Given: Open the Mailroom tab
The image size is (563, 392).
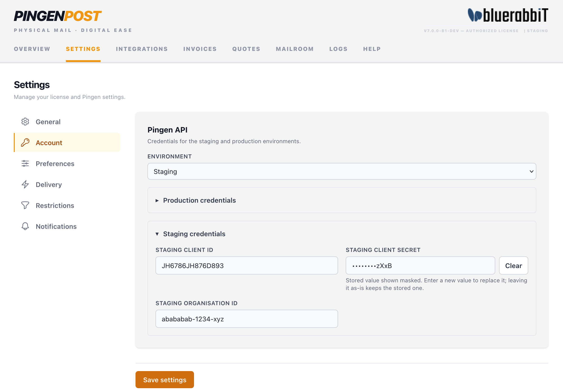Looking at the screenshot, I should tap(295, 49).
